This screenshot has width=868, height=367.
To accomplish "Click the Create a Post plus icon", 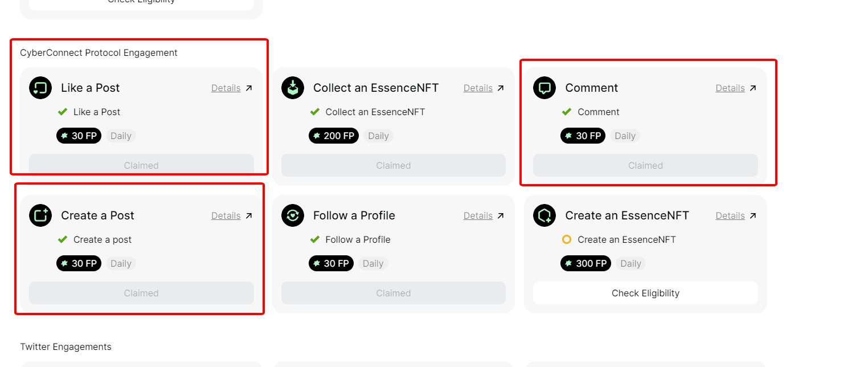I will click(x=40, y=215).
